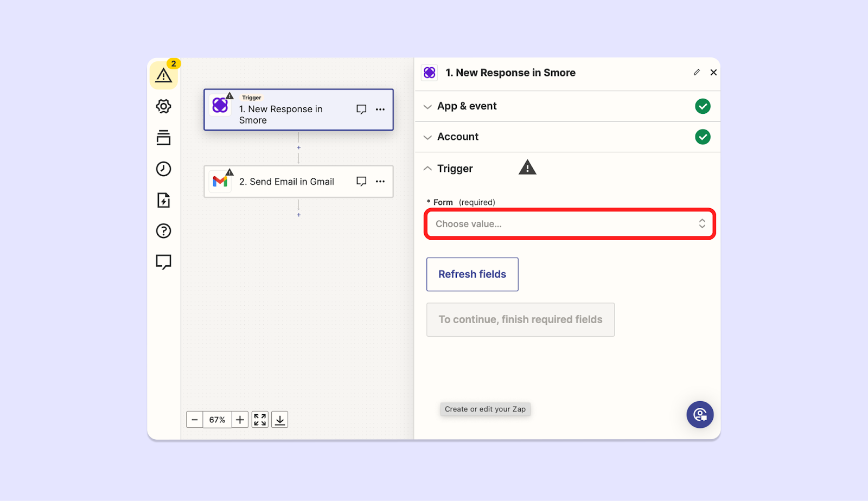868x501 pixels.
Task: Click the Smore app icon on step 1
Action: (220, 105)
